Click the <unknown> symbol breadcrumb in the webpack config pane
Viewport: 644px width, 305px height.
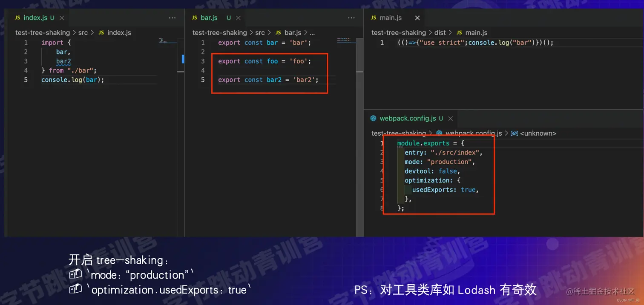coord(538,133)
